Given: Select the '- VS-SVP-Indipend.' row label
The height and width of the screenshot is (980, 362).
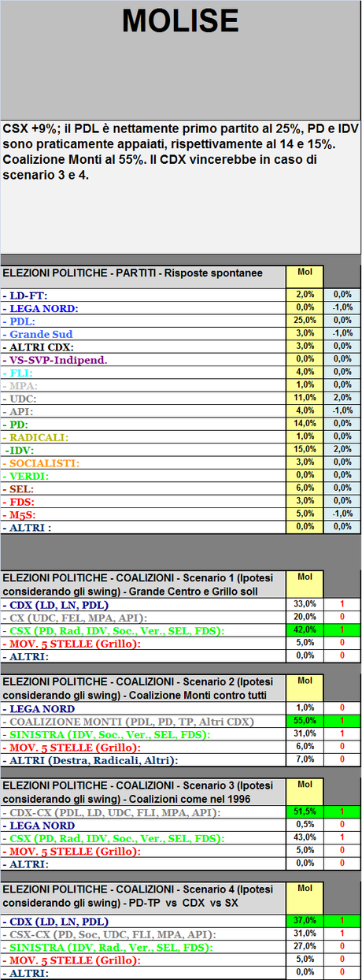Looking at the screenshot, I should point(142,360).
